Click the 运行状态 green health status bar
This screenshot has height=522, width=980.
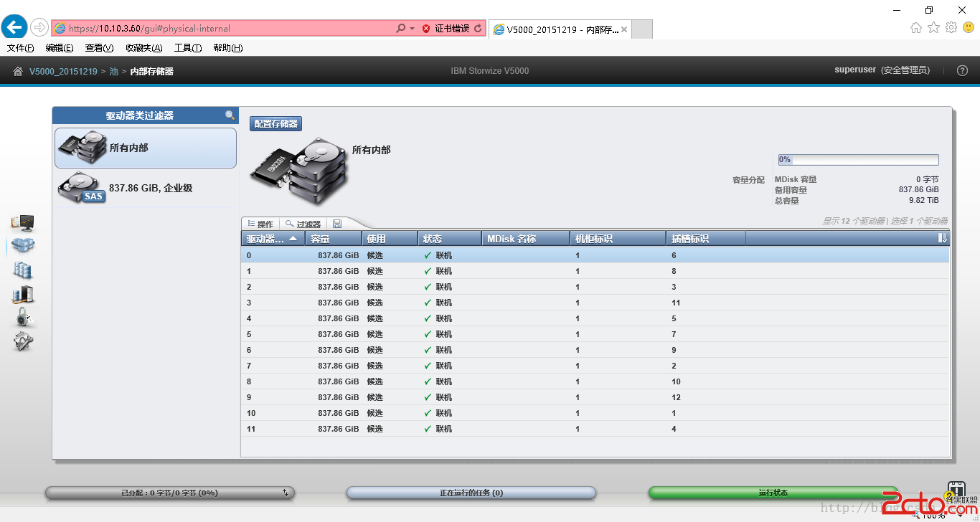point(773,493)
